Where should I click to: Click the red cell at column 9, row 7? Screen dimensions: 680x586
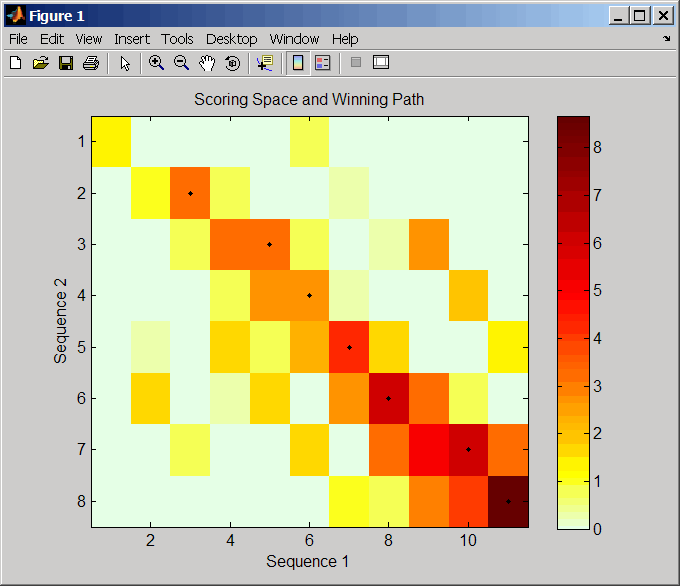tap(428, 450)
